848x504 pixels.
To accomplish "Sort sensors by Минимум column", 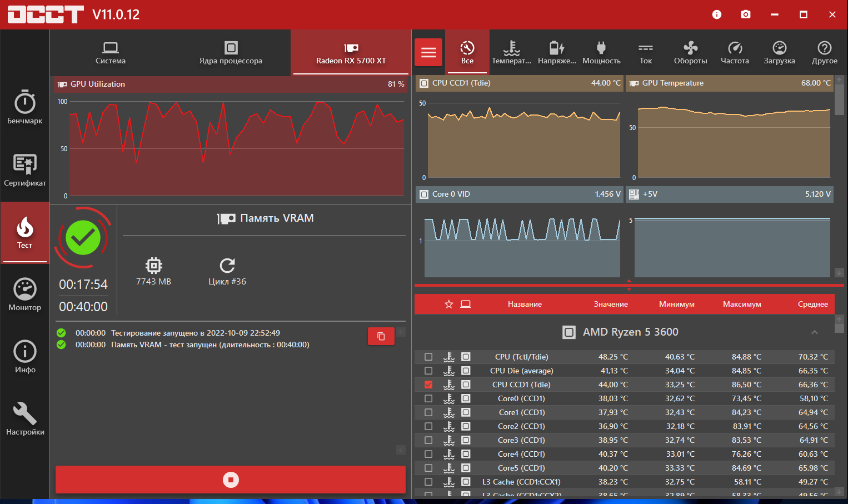I will click(677, 304).
